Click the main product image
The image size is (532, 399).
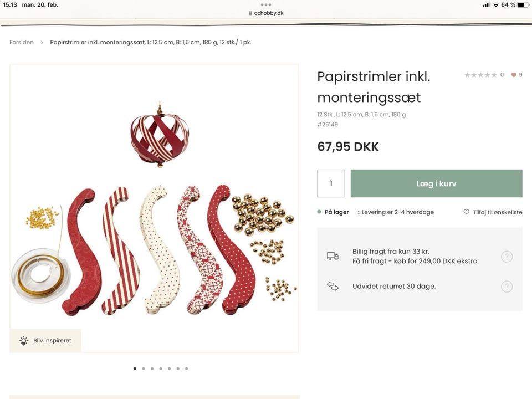pos(154,208)
